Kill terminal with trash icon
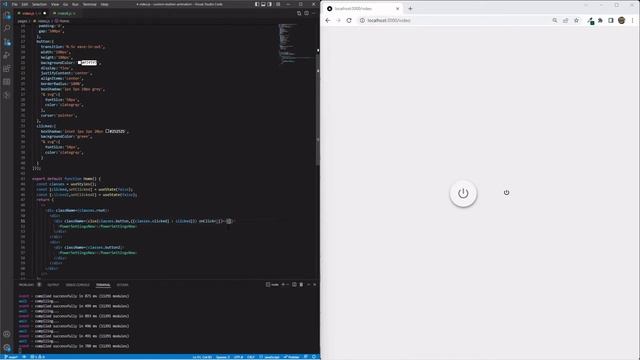640x360 pixels. (x=301, y=284)
